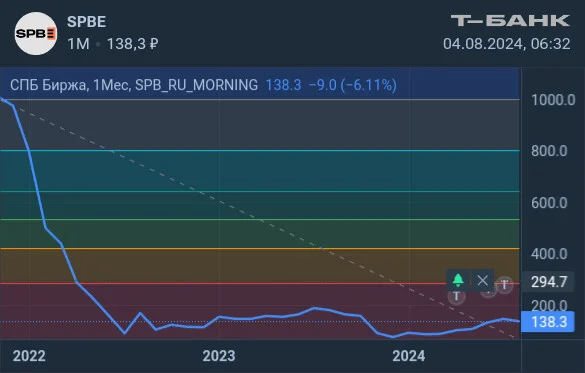Click the green bell alert icon
Image resolution: width=585 pixels, height=373 pixels.
(x=458, y=280)
